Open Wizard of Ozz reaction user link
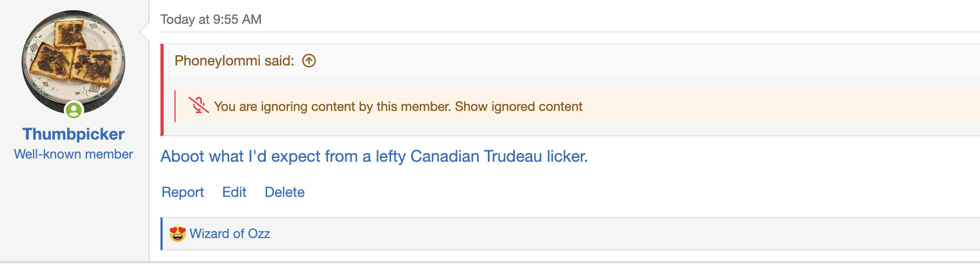The image size is (980, 264). 230,234
